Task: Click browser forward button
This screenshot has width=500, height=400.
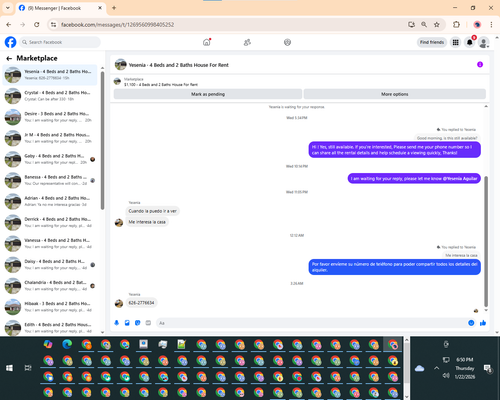Action: click(23, 24)
